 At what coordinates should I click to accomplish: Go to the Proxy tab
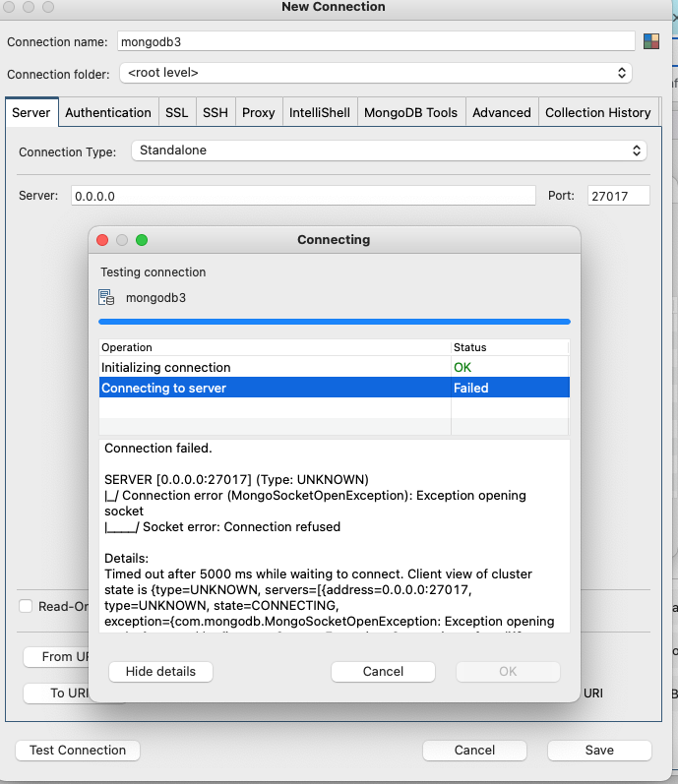click(x=259, y=112)
